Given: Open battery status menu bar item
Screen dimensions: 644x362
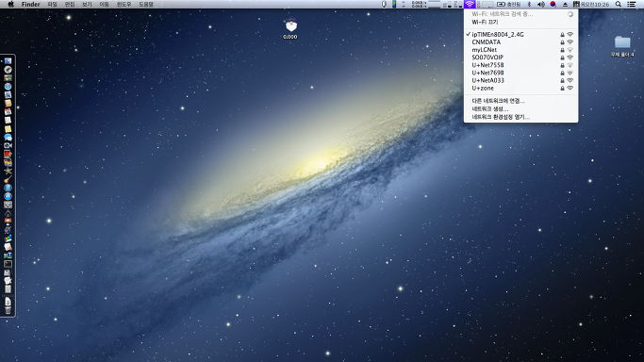Looking at the screenshot, I should (508, 4).
